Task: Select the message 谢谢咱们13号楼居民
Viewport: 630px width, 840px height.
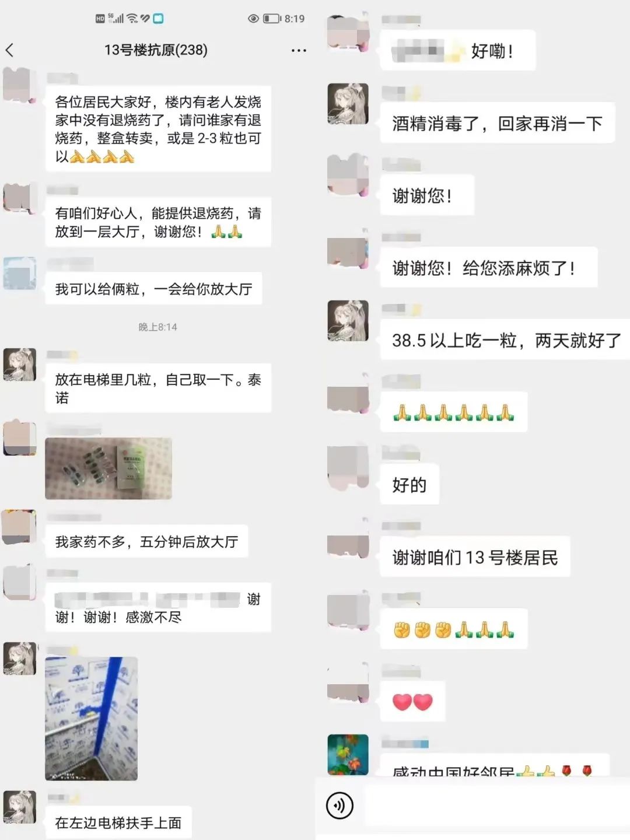Action: [475, 558]
